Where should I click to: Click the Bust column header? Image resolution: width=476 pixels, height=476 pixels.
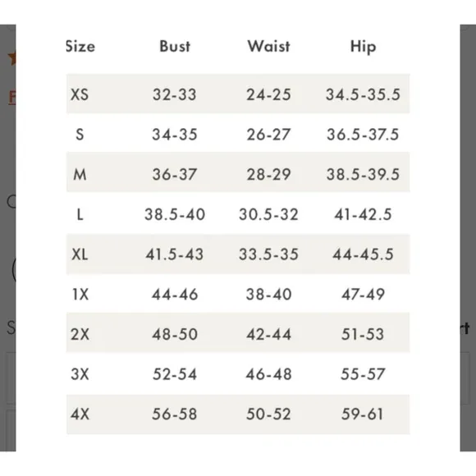[175, 47]
